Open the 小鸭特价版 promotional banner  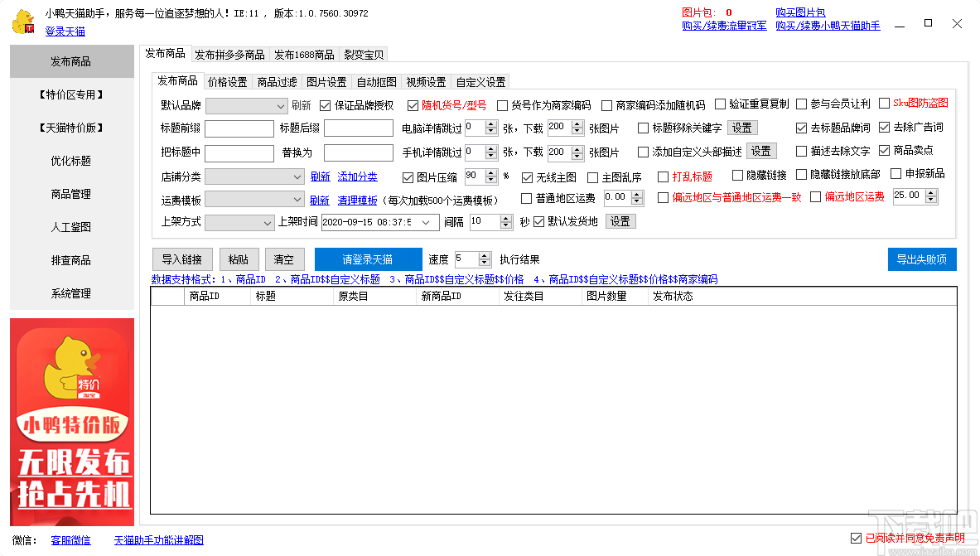click(72, 422)
